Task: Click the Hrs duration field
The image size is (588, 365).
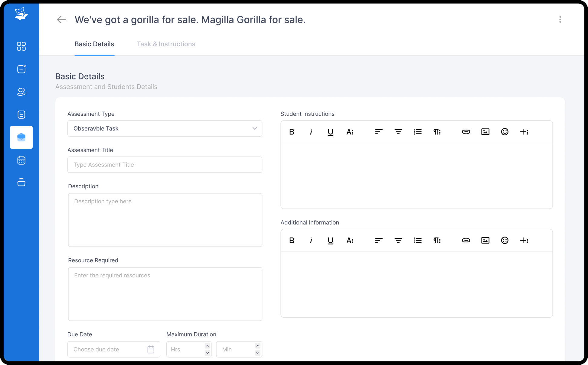Action: click(189, 349)
